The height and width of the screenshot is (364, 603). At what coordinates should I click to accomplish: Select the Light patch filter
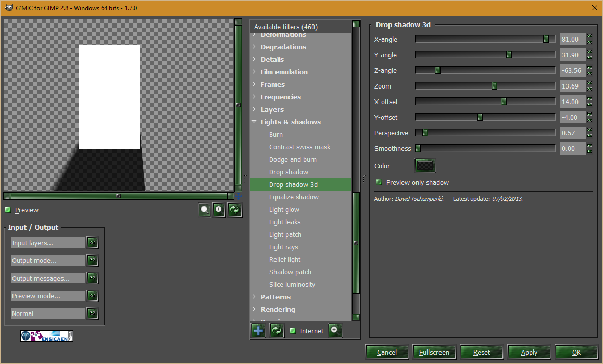pos(285,235)
